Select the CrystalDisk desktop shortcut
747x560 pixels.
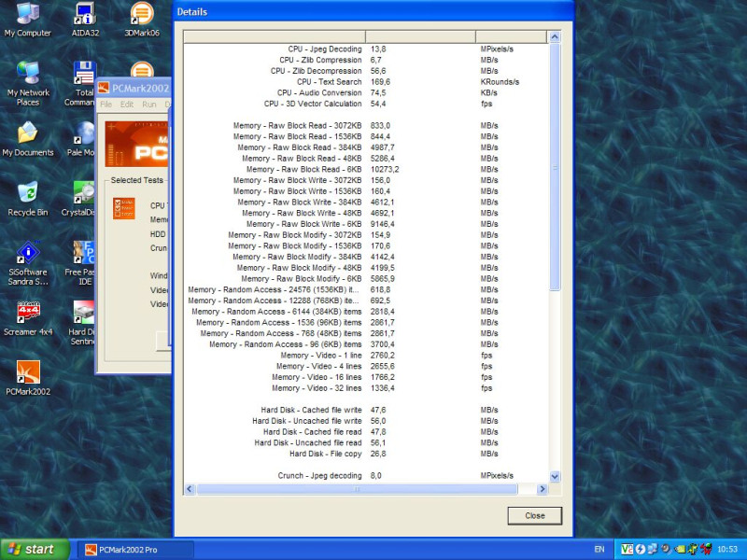(79, 199)
